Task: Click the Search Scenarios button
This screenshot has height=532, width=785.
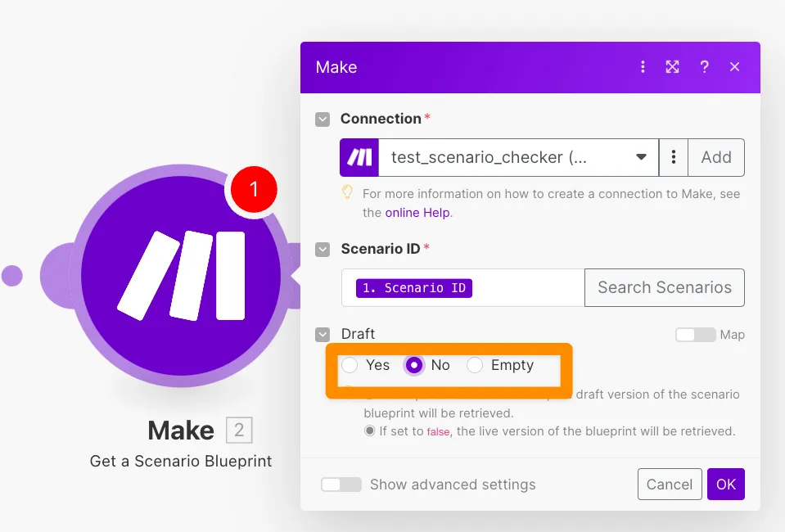Action: click(x=664, y=287)
